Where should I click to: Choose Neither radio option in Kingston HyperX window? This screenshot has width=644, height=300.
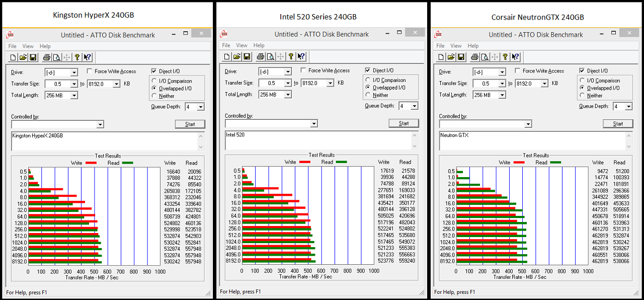[154, 96]
